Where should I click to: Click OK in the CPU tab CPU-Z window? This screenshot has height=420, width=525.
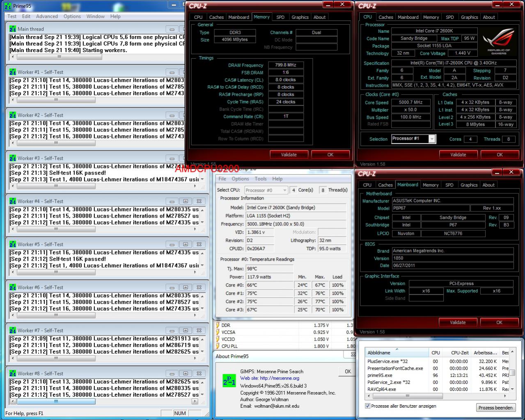coord(500,155)
